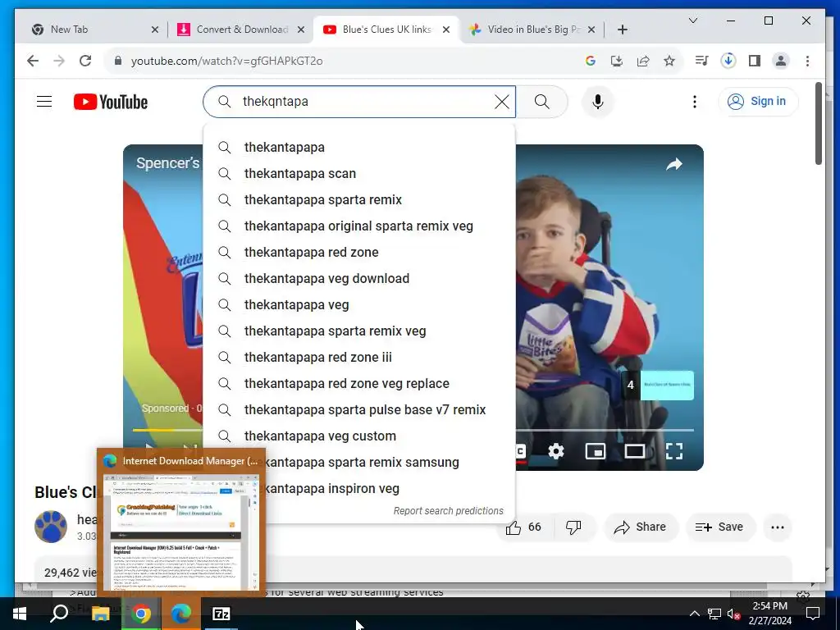Viewport: 840px width, 630px height.
Task: Clear the search box with the X
Action: (x=501, y=102)
